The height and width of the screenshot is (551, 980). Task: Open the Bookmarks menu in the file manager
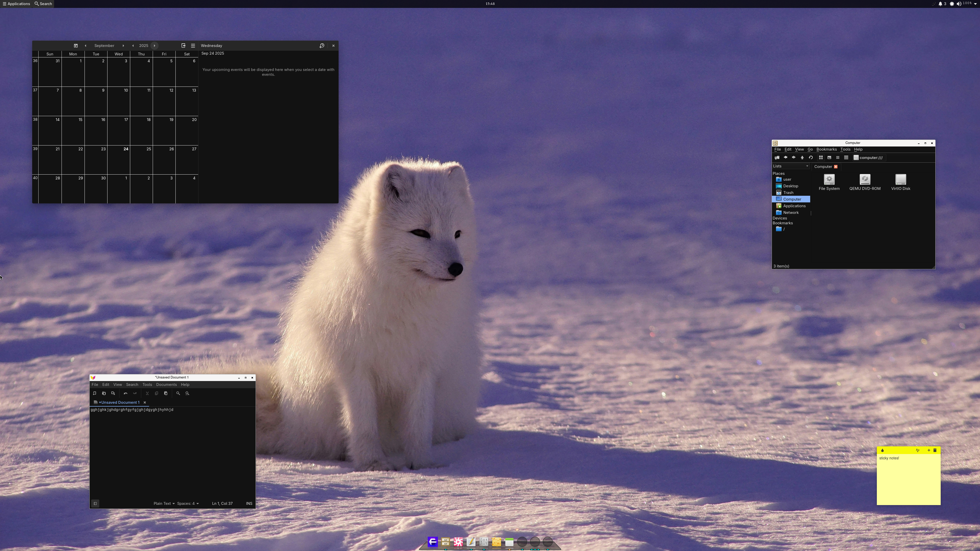pos(826,150)
